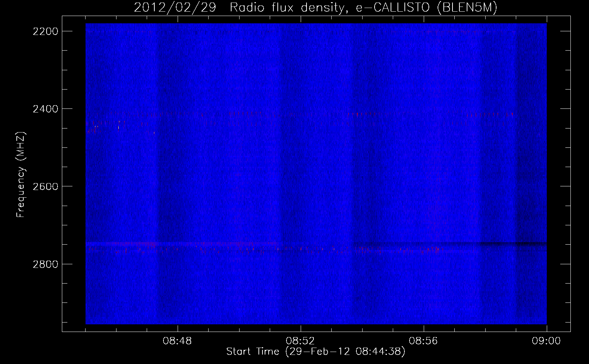Screen dimensions: 589x364
Task: Click the "2400" frequency tick label
Action: pos(46,109)
